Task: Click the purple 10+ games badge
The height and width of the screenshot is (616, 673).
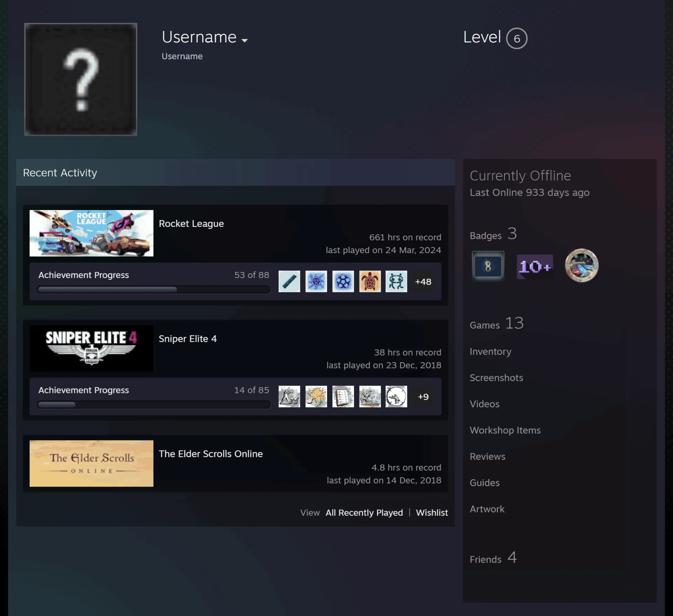Action: (x=535, y=267)
